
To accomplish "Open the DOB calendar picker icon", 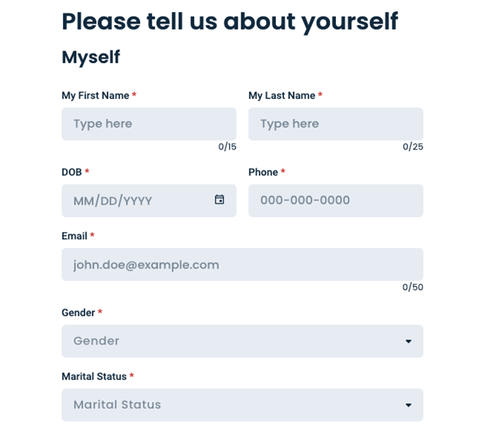I will [220, 199].
